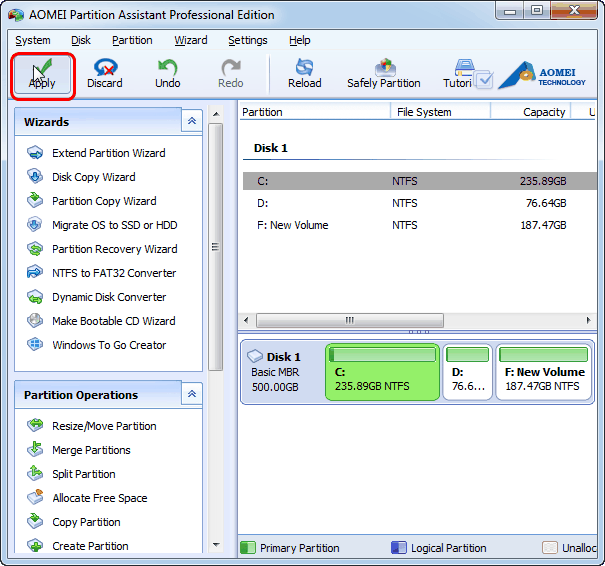Open the Settings menu
This screenshot has width=605, height=566.
click(x=248, y=40)
